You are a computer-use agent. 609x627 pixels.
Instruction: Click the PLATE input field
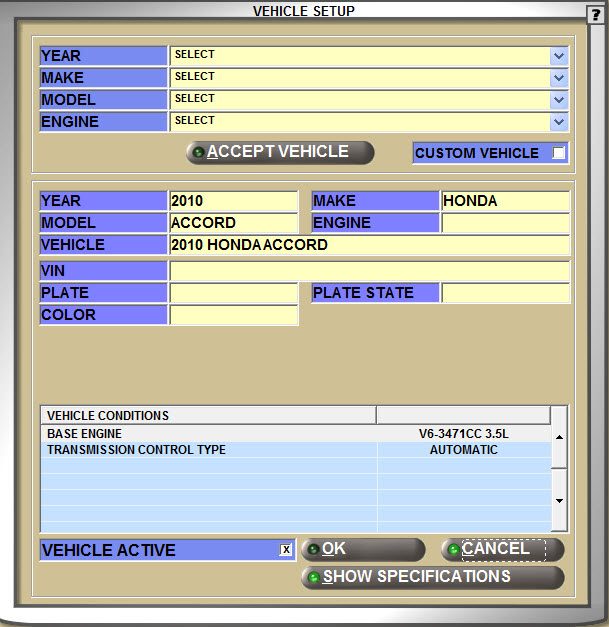point(233,293)
